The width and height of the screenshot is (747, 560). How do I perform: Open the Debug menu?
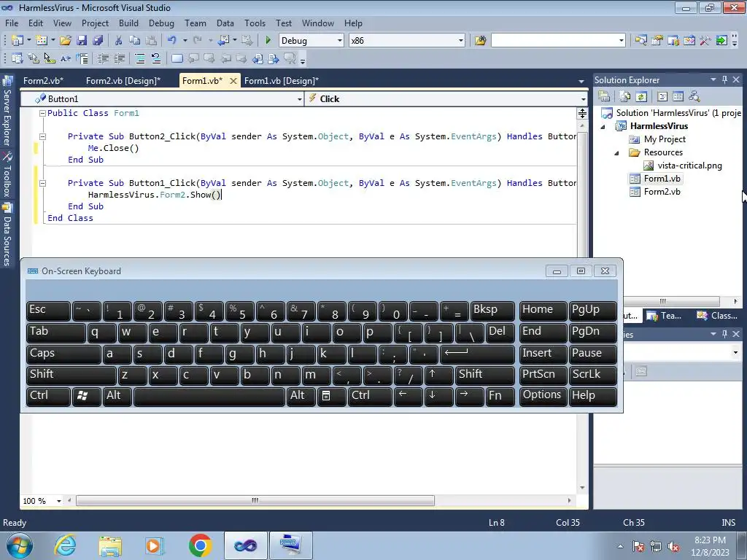[161, 23]
